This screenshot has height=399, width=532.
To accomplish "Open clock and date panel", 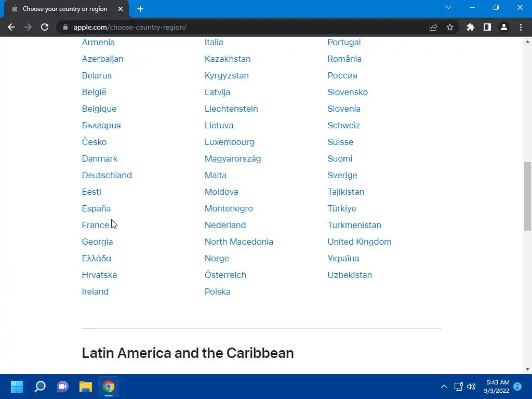I will coord(497,387).
